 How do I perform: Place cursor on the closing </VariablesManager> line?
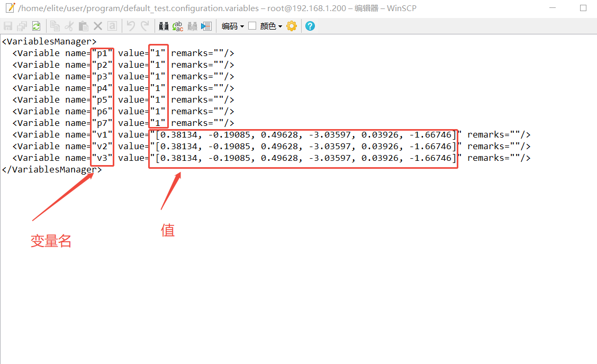(x=51, y=169)
